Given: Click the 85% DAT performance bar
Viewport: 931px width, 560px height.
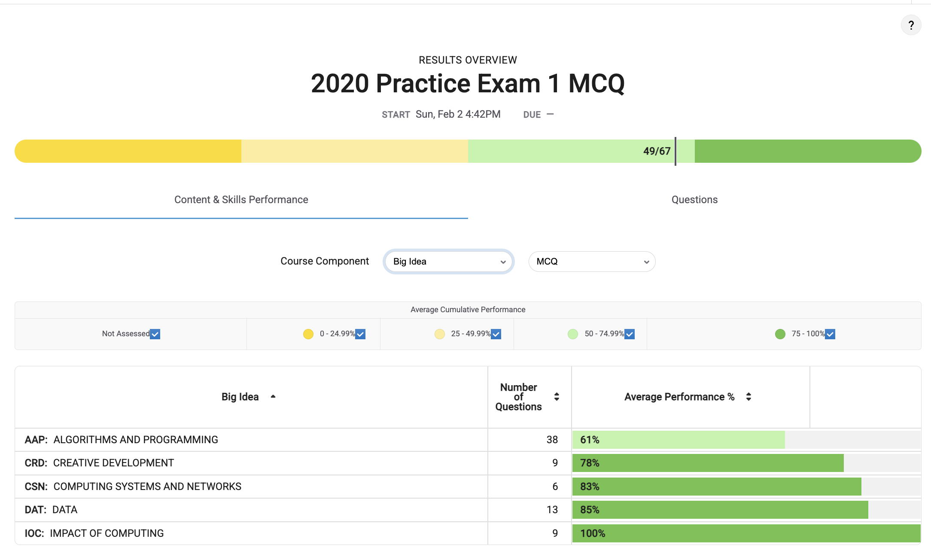Looking at the screenshot, I should pyautogui.click(x=720, y=510).
